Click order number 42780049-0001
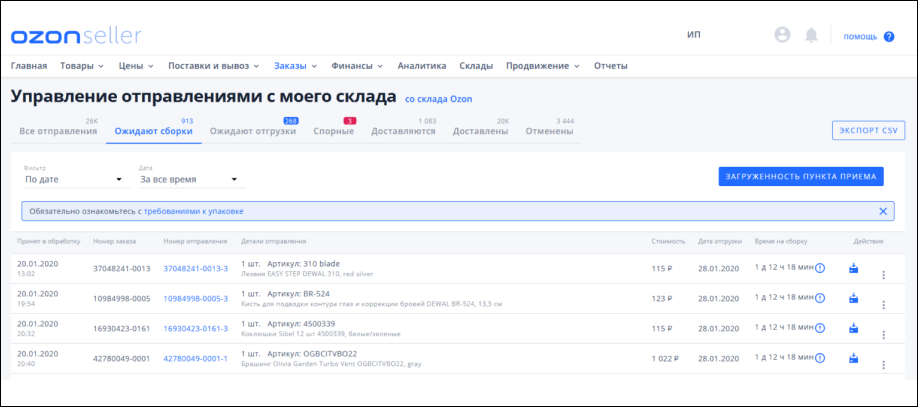The height and width of the screenshot is (407, 918). click(122, 358)
